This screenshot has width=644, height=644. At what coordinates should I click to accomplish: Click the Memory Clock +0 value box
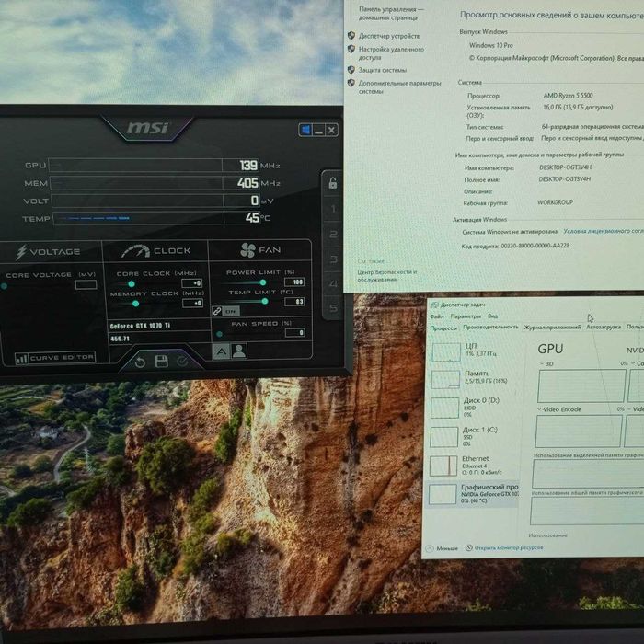(192, 303)
